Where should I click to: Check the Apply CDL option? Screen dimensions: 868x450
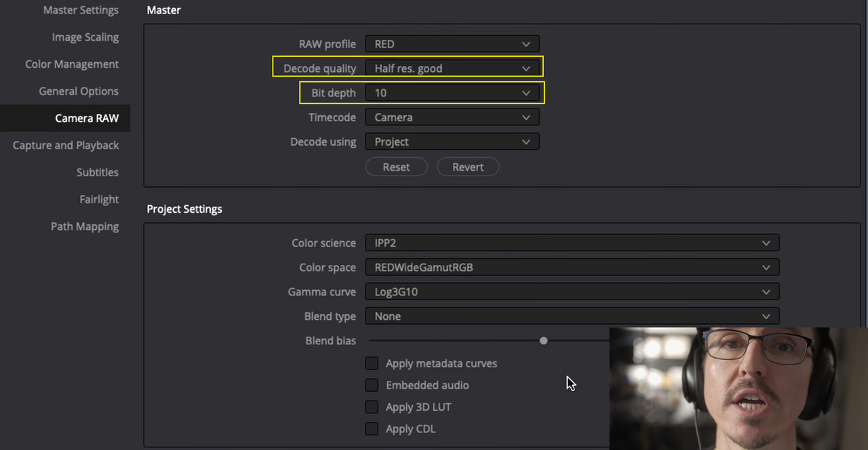372,428
